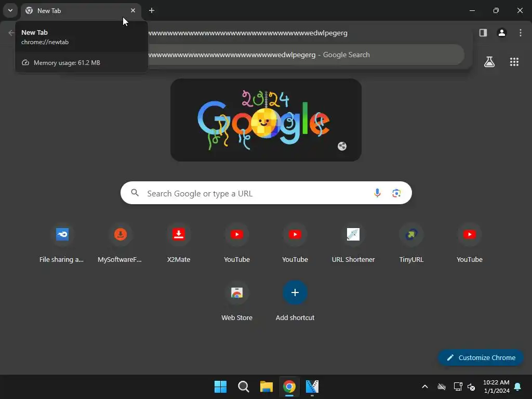Show hidden system tray icons

point(425,387)
